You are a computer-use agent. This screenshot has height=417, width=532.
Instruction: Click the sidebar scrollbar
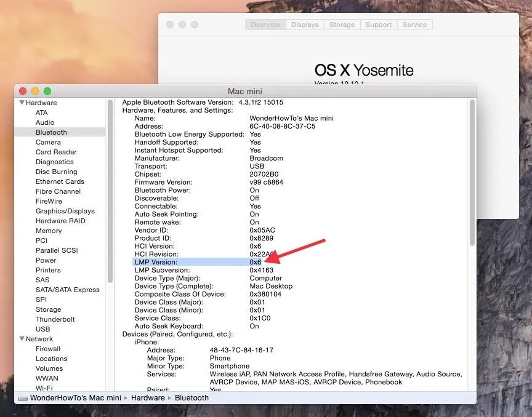pos(110,191)
